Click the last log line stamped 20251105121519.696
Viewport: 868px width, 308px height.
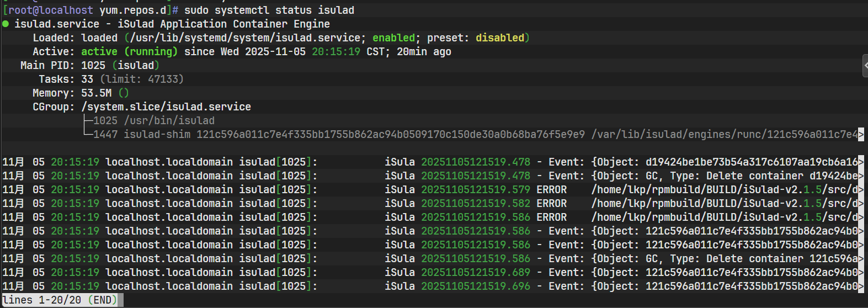433,286
